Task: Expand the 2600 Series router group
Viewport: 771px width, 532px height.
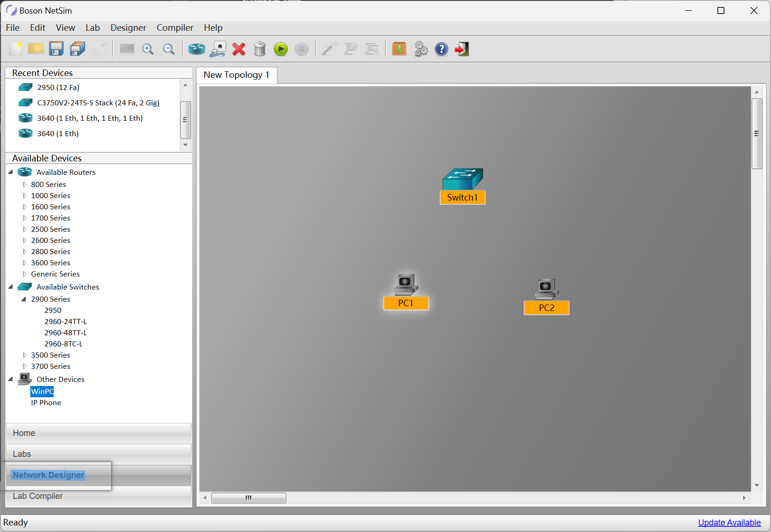Action: (x=25, y=241)
